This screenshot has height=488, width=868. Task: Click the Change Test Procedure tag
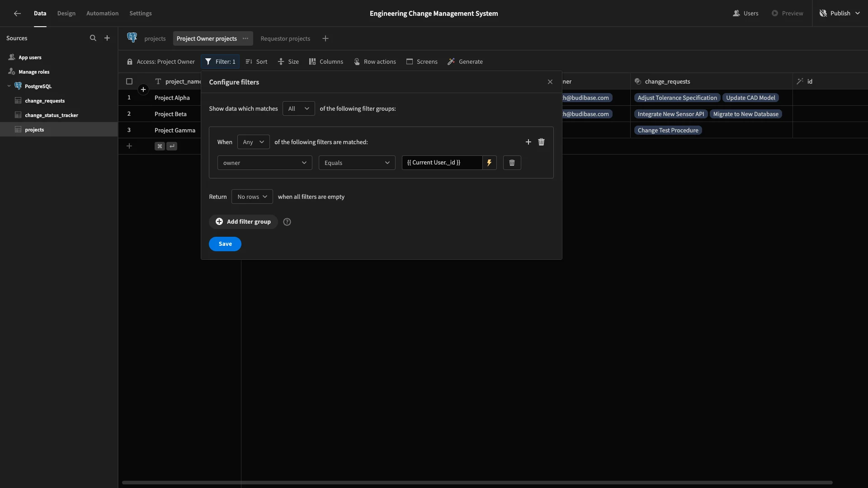point(668,131)
